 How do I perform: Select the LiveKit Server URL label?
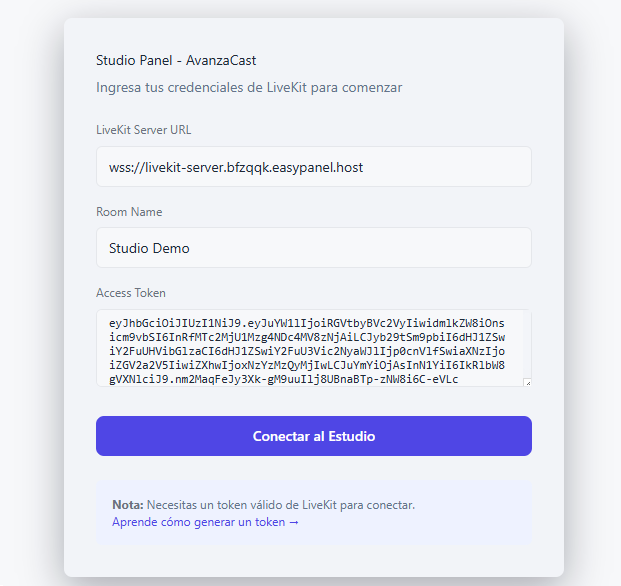pyautogui.click(x=143, y=130)
